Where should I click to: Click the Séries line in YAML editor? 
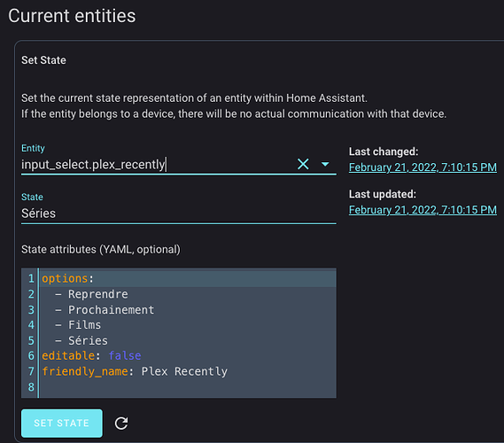click(x=189, y=340)
